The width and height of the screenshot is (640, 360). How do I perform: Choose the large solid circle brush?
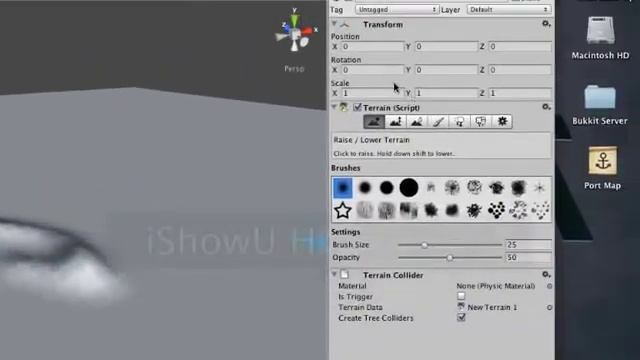point(409,188)
